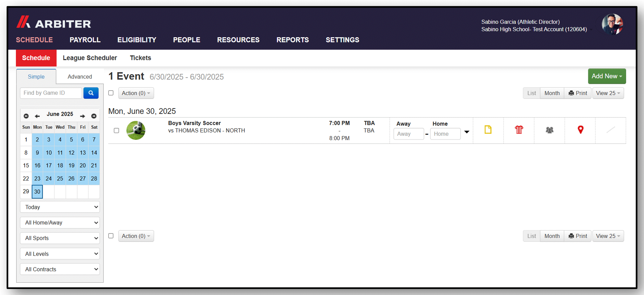Open the Add New dropdown

(607, 76)
